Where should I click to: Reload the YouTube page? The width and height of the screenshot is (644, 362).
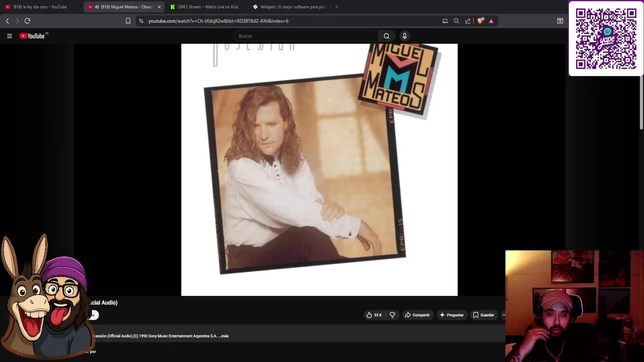(28, 21)
